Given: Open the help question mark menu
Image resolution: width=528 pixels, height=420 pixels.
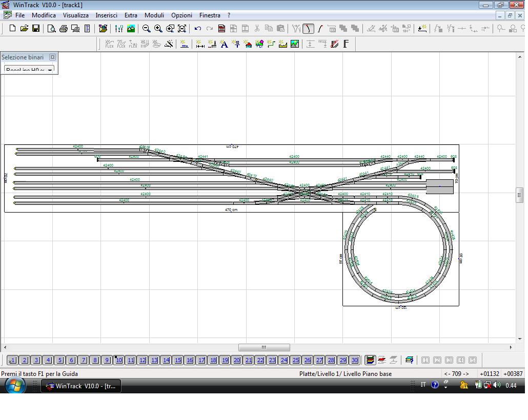Looking at the screenshot, I should click(229, 15).
